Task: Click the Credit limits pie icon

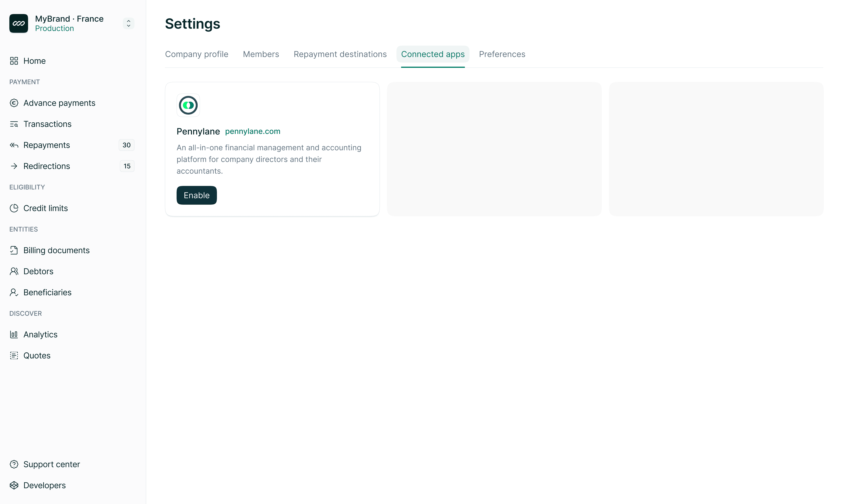Action: [x=14, y=208]
